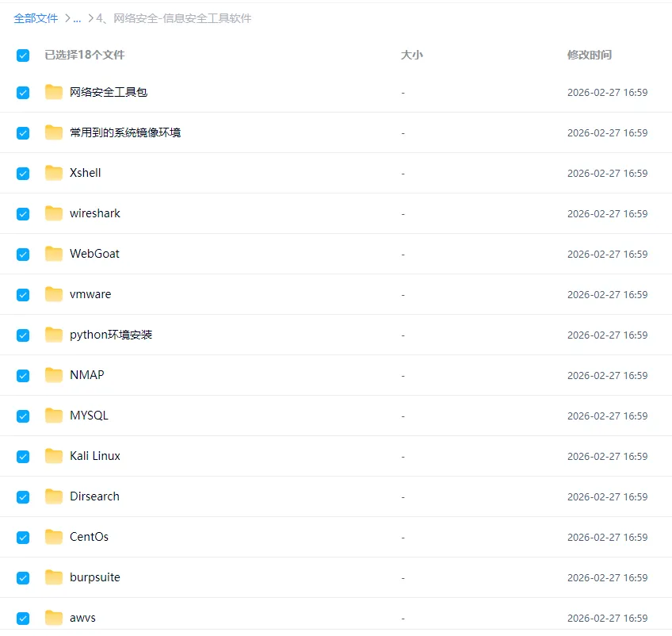
Task: Toggle the select-all checkbox in header
Action: pos(23,56)
